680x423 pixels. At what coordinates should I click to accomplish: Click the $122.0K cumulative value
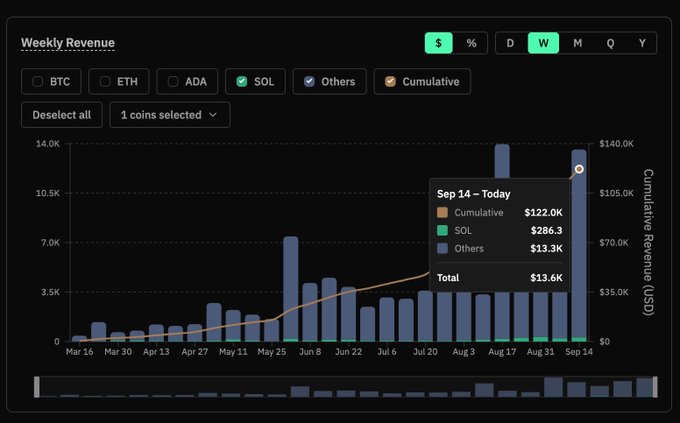[x=543, y=213]
